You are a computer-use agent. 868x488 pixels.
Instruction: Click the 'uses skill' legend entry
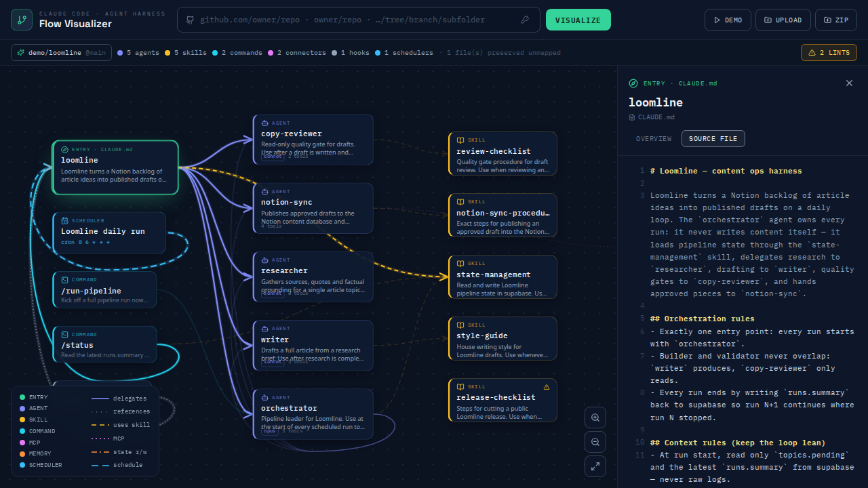(x=121, y=425)
